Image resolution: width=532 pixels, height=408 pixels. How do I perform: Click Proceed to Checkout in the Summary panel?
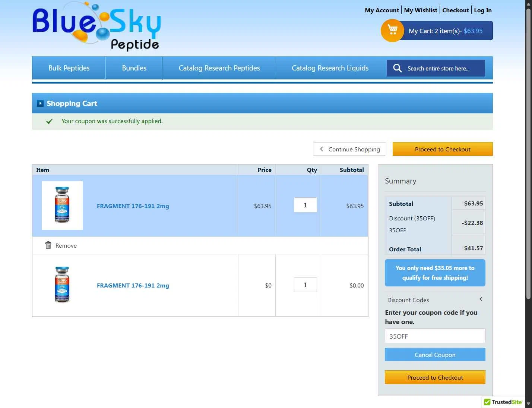tap(435, 377)
